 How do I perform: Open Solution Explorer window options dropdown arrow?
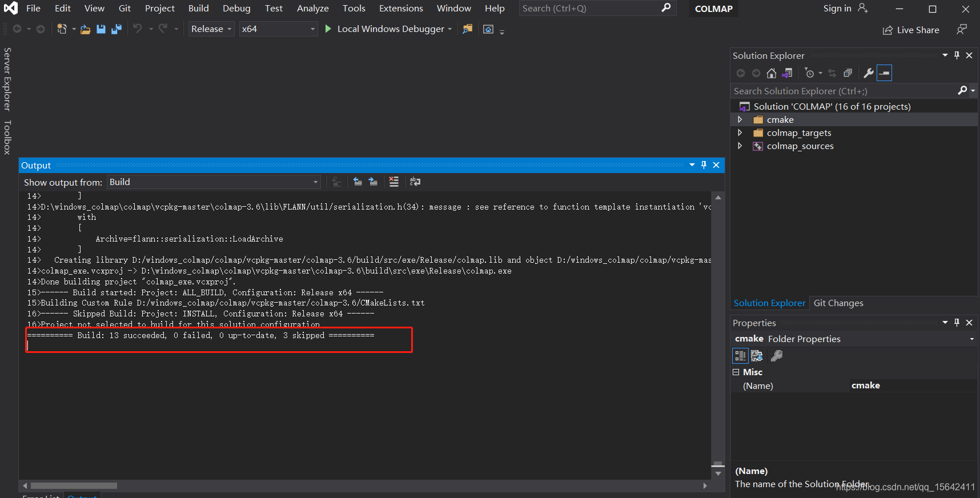coord(945,55)
